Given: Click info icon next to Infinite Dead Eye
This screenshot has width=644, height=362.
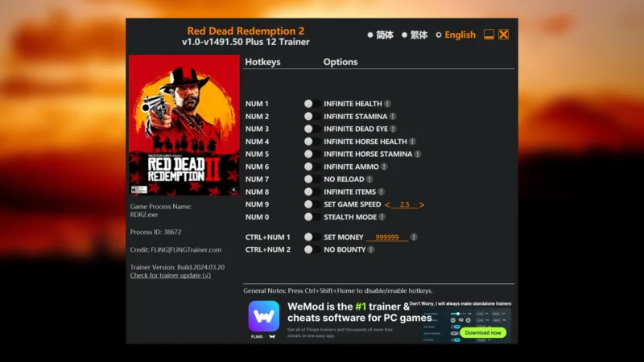Looking at the screenshot, I should (393, 129).
